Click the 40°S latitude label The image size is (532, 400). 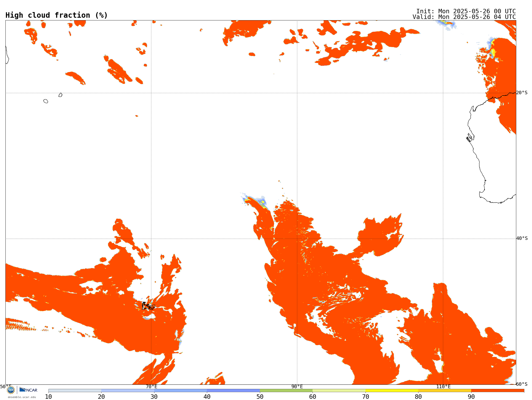(522, 238)
